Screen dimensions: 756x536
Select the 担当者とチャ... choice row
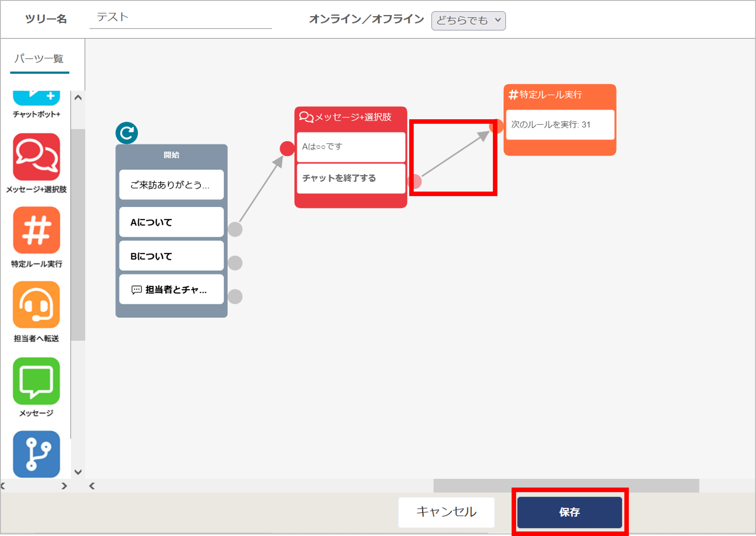171,290
